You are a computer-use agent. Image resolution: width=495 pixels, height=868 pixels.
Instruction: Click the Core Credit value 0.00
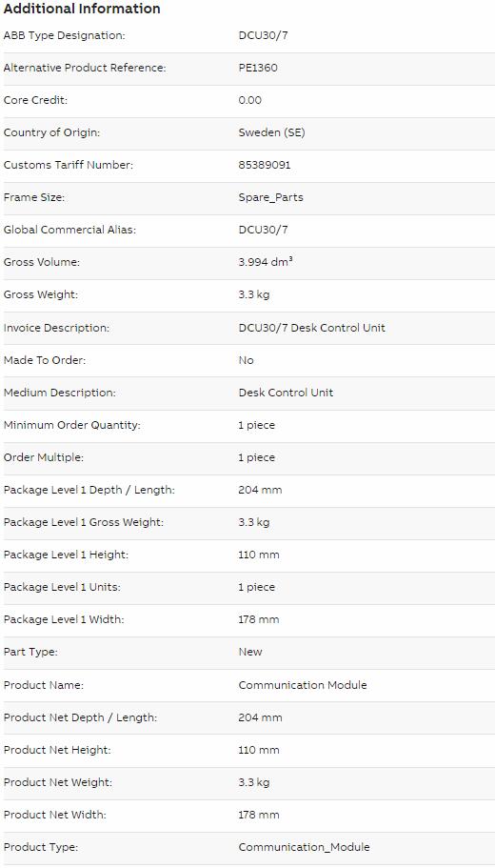(x=250, y=100)
